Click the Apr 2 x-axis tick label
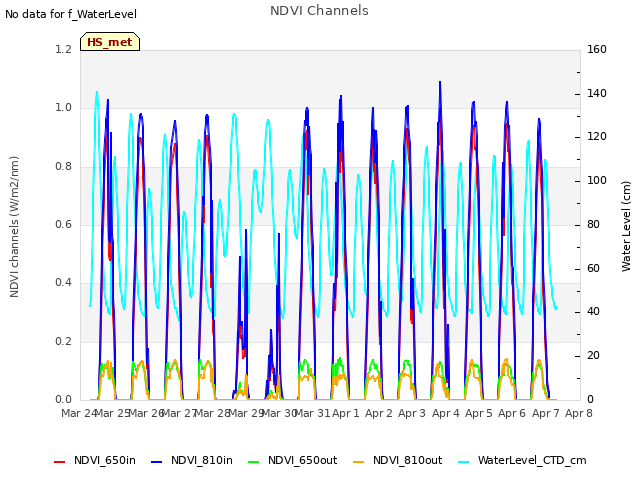The height and width of the screenshot is (480, 640). pos(379,413)
